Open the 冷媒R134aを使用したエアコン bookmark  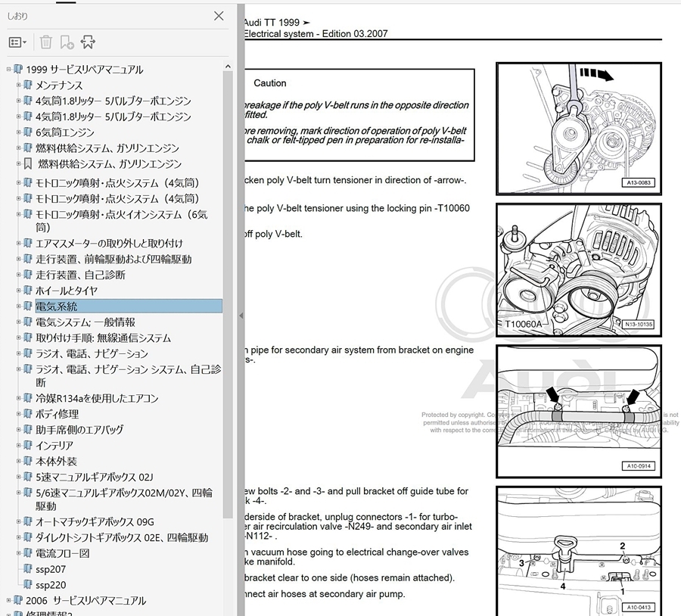point(97,398)
